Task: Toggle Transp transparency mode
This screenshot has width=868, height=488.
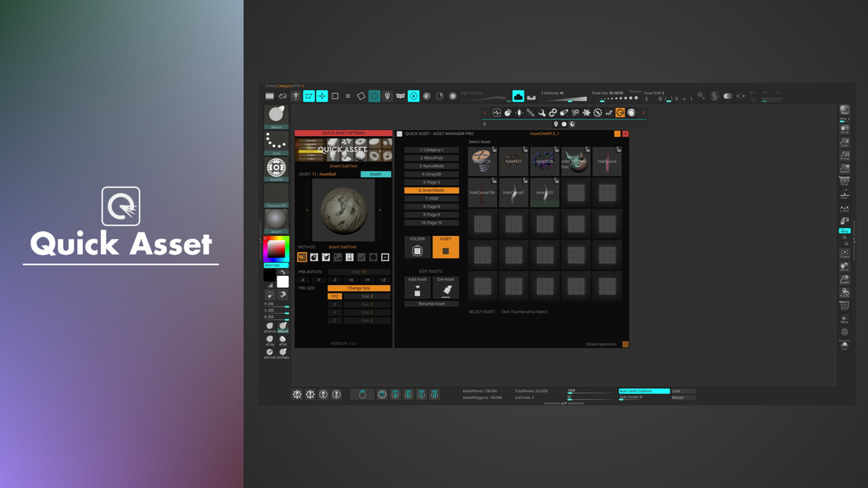Action: (x=844, y=319)
